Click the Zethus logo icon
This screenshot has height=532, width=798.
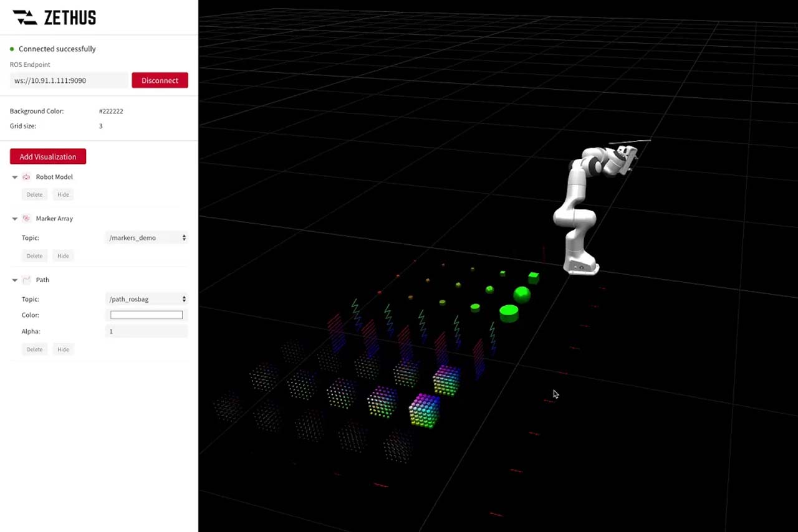(26, 17)
